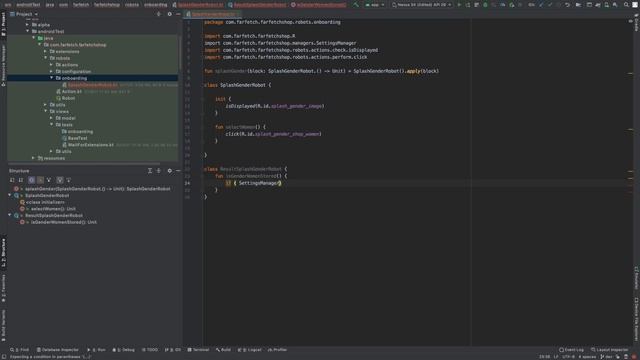The width and height of the screenshot is (640, 360).
Task: Open the app run configuration dropdown
Action: [x=375, y=5]
